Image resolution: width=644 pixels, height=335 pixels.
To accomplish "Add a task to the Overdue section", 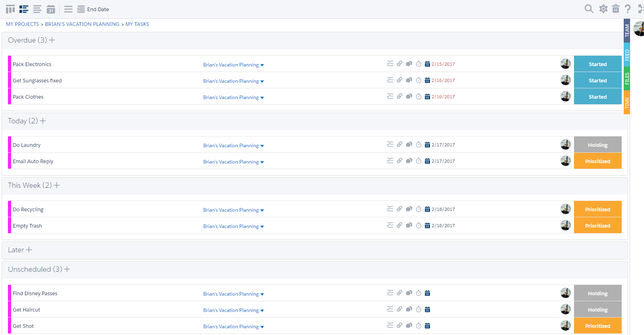I will point(52,40).
